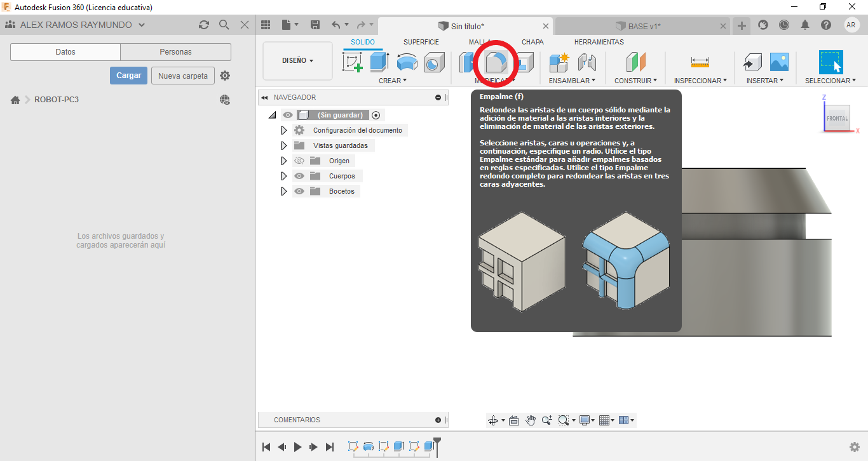Click the Nueva carpeta button
The image size is (868, 461).
(183, 76)
